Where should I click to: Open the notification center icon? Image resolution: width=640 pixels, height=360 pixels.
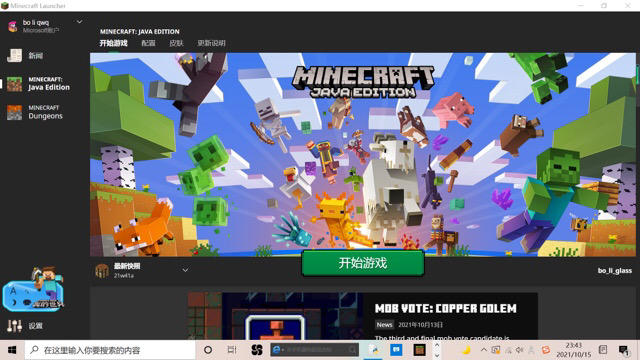point(623,350)
